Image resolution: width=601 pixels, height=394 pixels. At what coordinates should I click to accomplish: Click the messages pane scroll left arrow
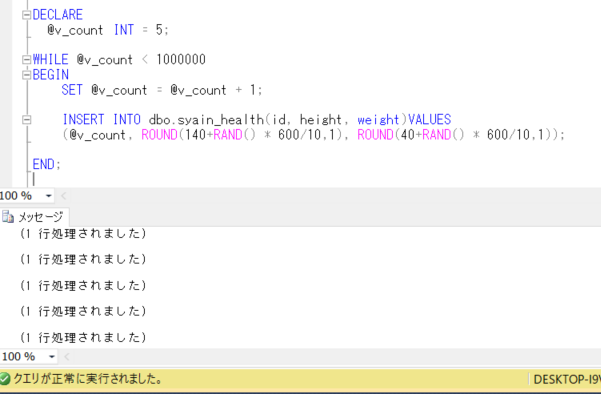tap(67, 357)
